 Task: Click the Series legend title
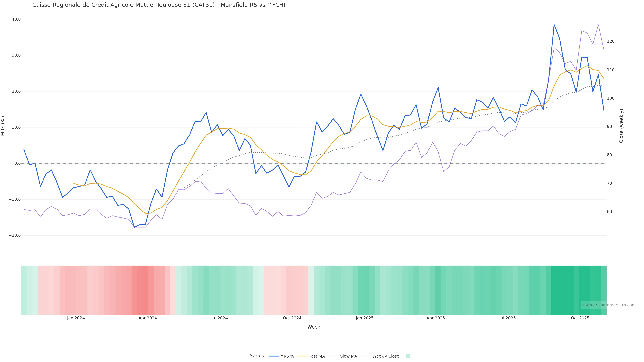click(257, 356)
